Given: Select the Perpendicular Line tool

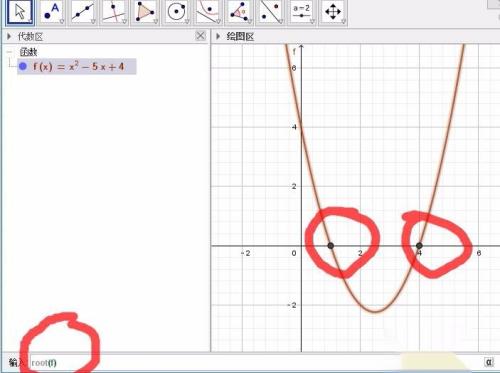Looking at the screenshot, I should 114,12.
